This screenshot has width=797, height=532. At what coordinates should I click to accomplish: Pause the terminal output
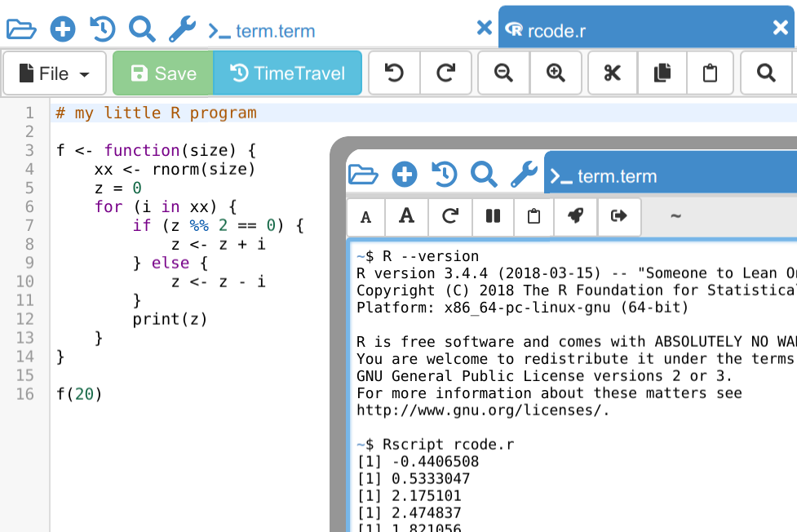coord(493,216)
